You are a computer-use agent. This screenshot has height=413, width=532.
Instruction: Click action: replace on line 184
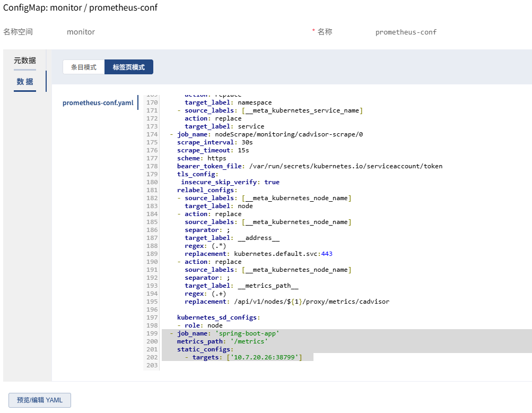pos(210,214)
